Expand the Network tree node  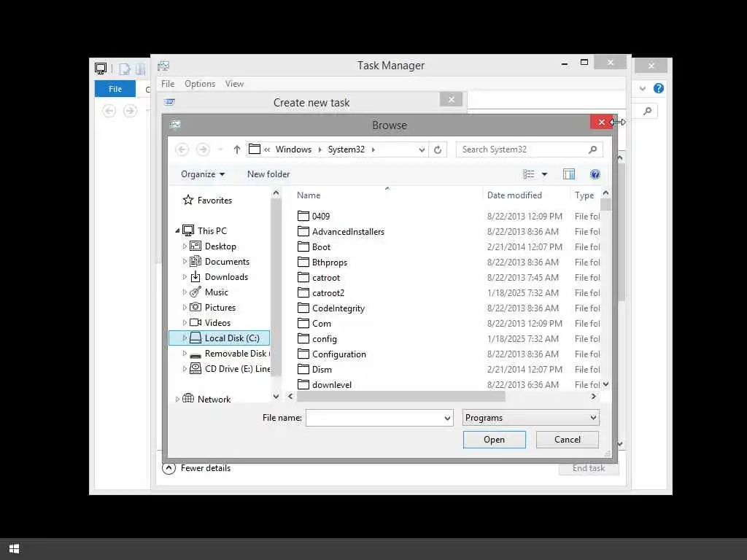tap(177, 399)
